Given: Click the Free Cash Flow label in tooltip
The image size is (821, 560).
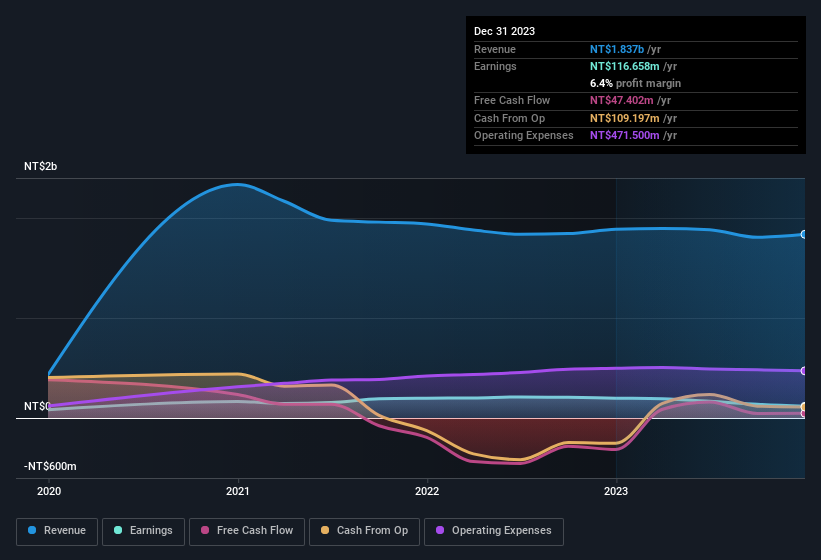Looking at the screenshot, I should coord(512,100).
